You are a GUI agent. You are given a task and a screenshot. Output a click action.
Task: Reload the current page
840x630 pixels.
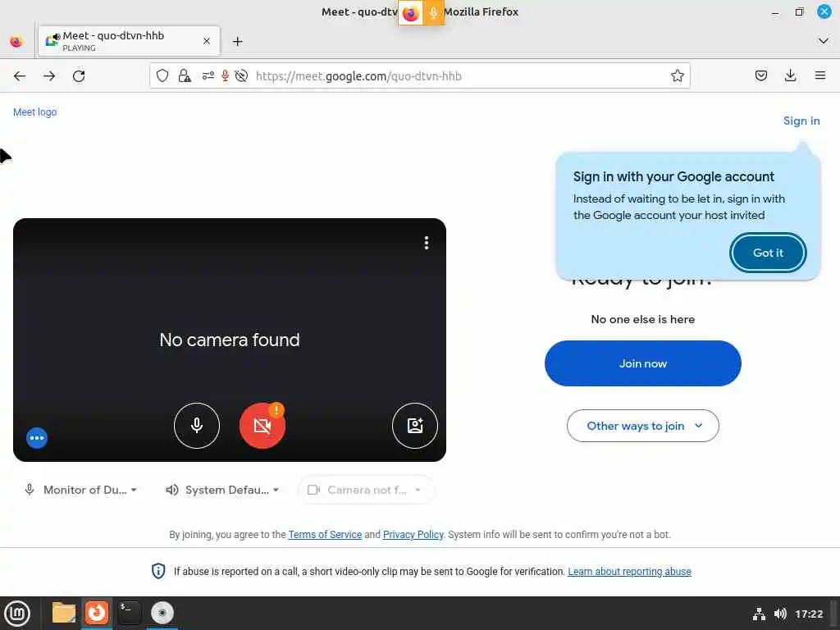point(79,76)
